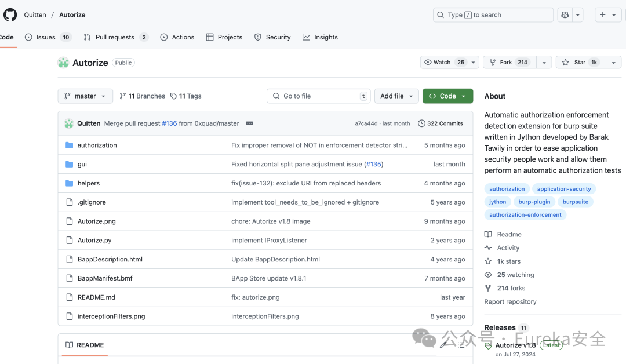This screenshot has width=626, height=364.
Task: Open the 322 Commits history
Action: [x=441, y=123]
